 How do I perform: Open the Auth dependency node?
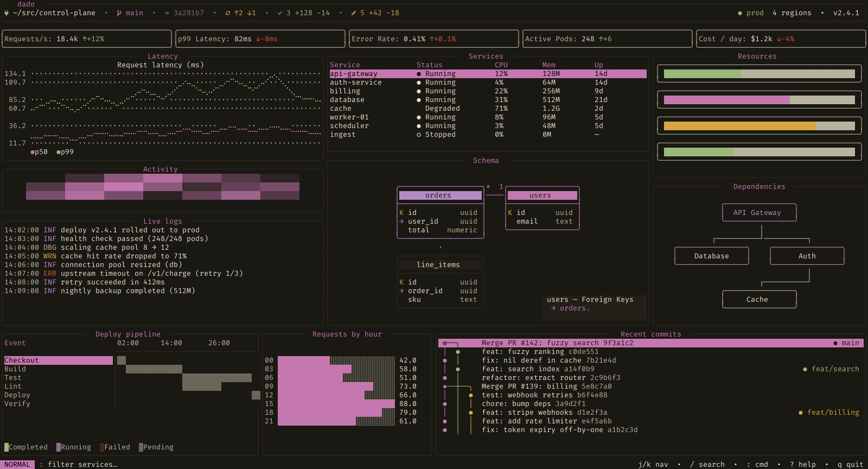(807, 256)
